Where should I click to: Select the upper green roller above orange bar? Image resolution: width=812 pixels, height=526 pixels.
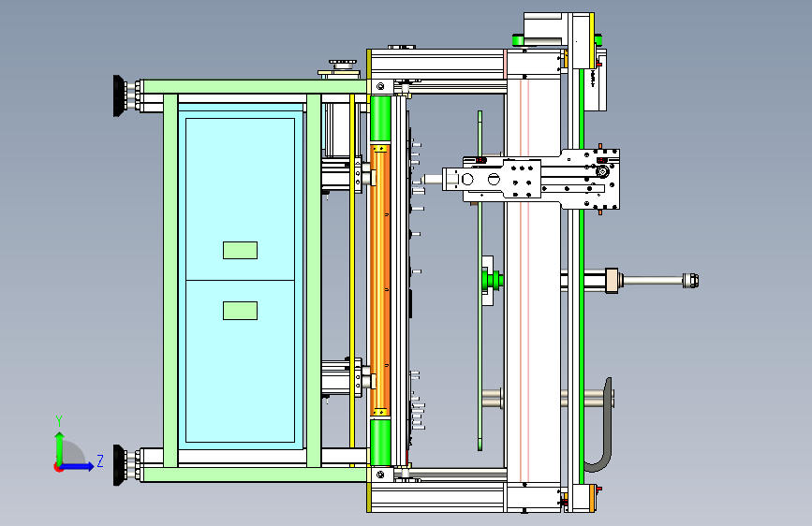pyautogui.click(x=380, y=118)
